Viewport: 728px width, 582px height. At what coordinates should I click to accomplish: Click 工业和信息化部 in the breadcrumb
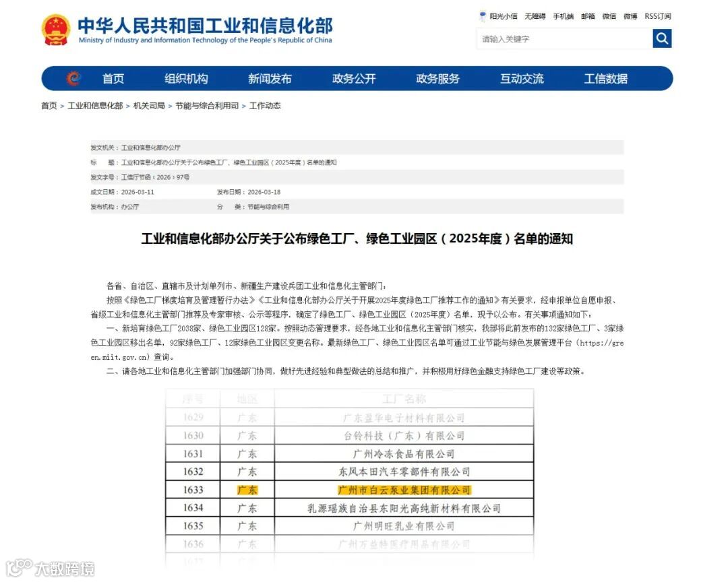[95, 106]
